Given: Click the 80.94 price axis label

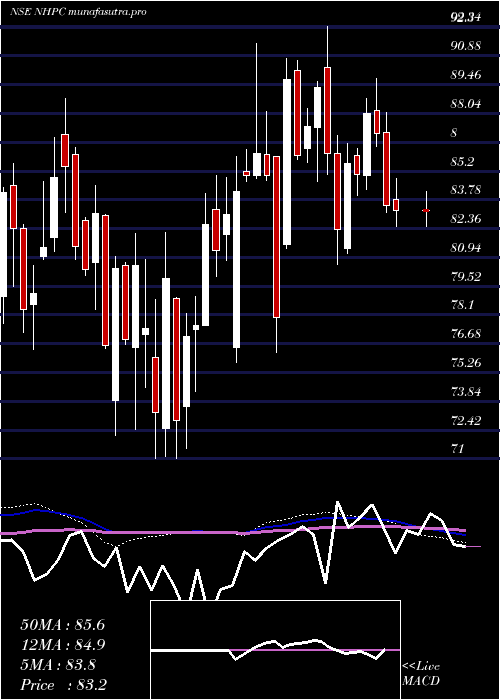Looking at the screenshot, I should pos(466,248).
